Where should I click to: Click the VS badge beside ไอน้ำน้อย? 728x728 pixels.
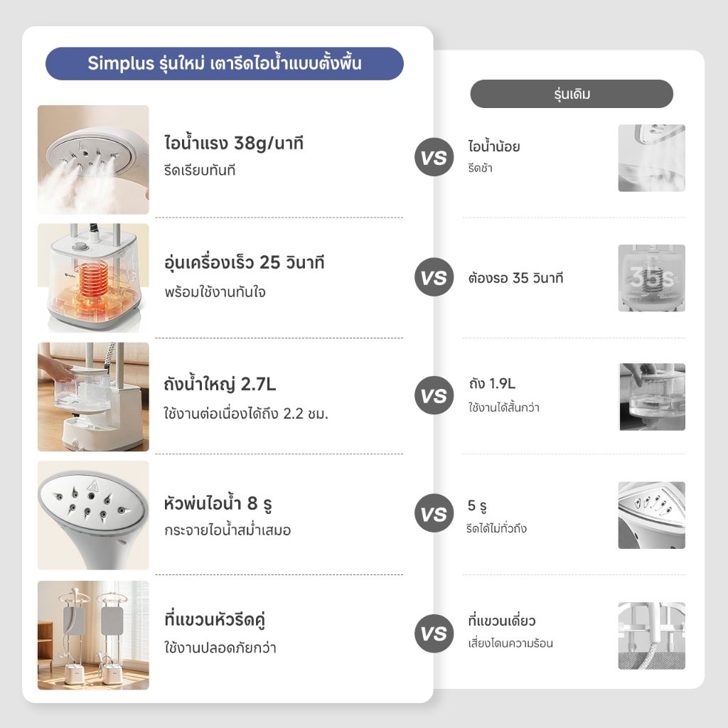coord(434,158)
